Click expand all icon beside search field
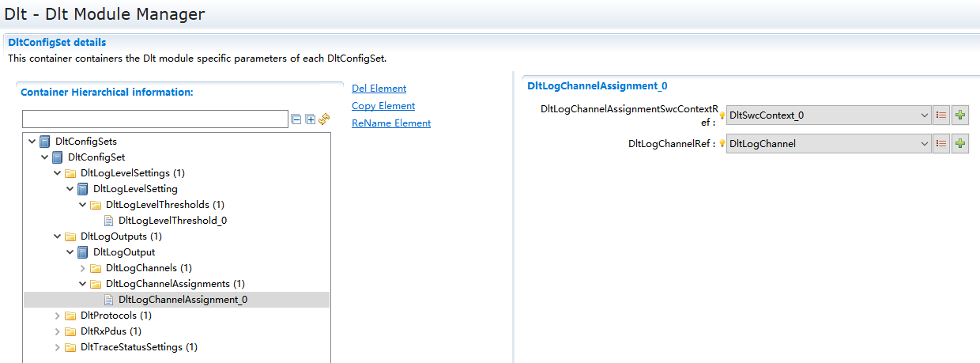980x363 pixels. [310, 119]
